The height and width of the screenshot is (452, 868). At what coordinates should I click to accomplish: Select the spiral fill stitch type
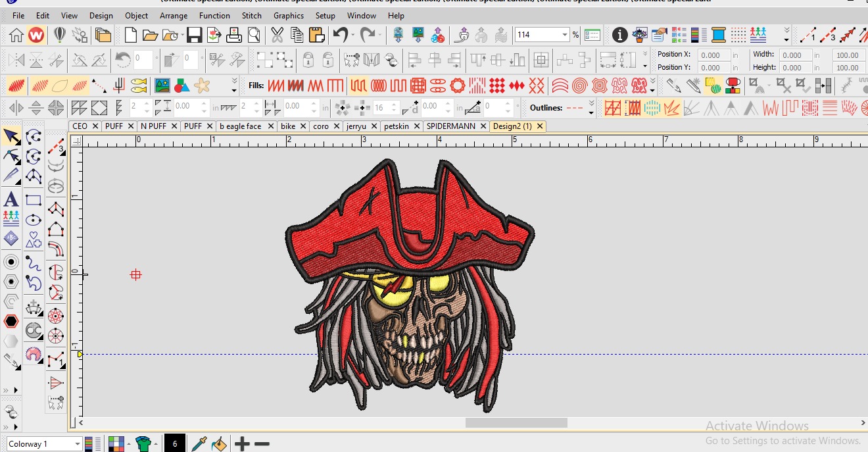(x=579, y=86)
